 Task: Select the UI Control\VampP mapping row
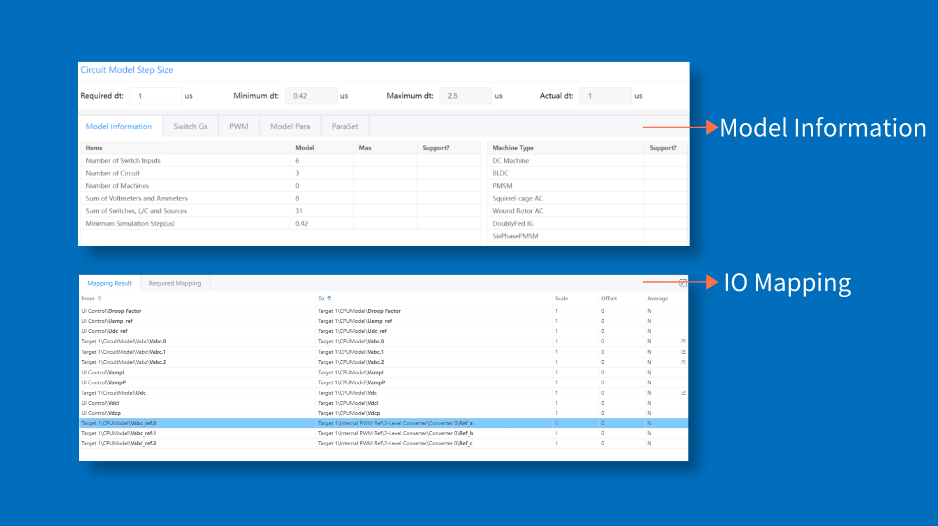coord(383,382)
